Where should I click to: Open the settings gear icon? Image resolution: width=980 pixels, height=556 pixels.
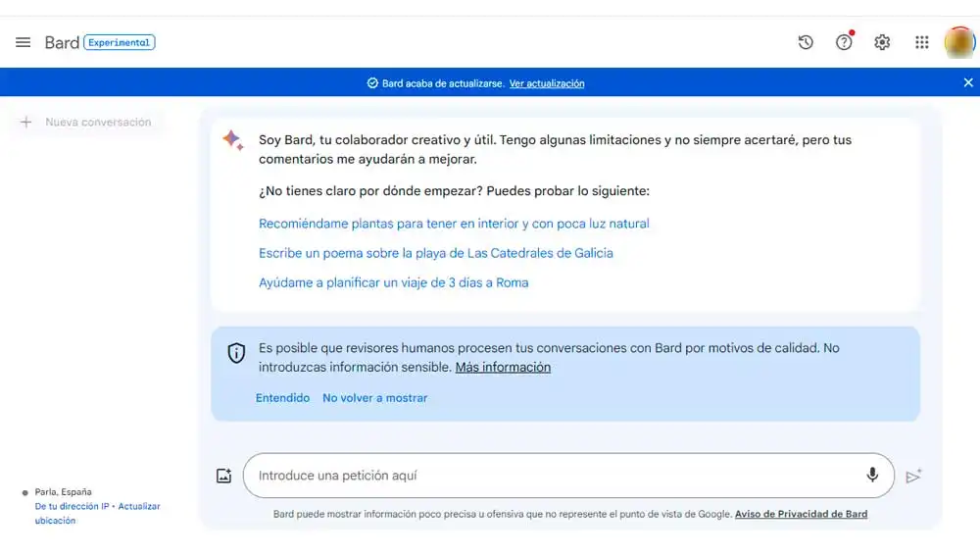882,42
